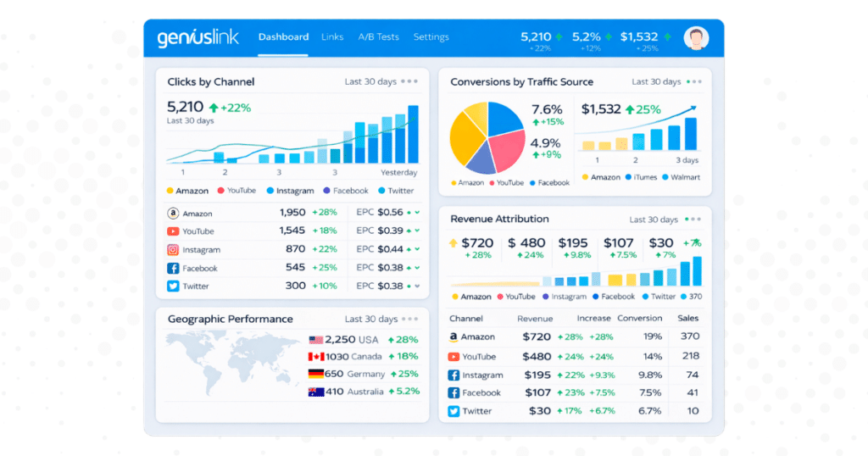Click Amazon logo in revenue table
Viewport: 868px width, 456px height.
[453, 336]
